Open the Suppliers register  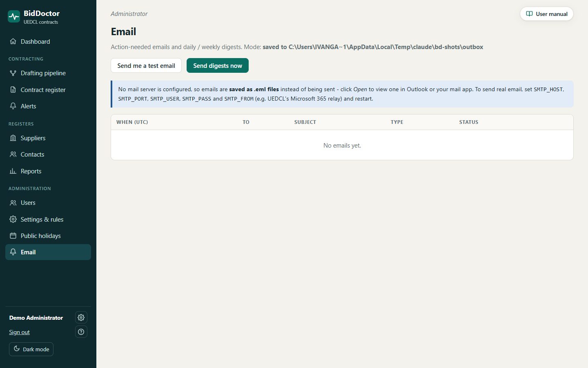(48, 138)
